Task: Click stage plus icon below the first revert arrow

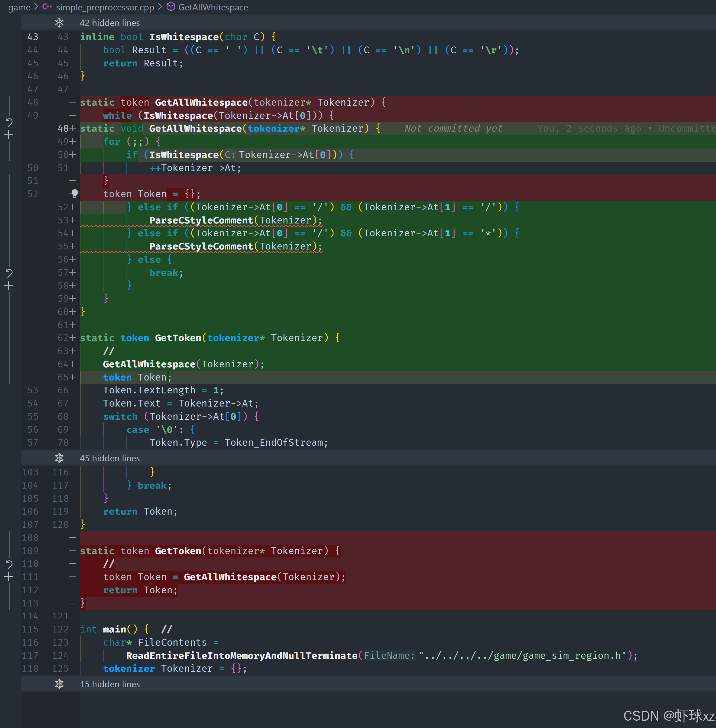Action: coord(9,135)
